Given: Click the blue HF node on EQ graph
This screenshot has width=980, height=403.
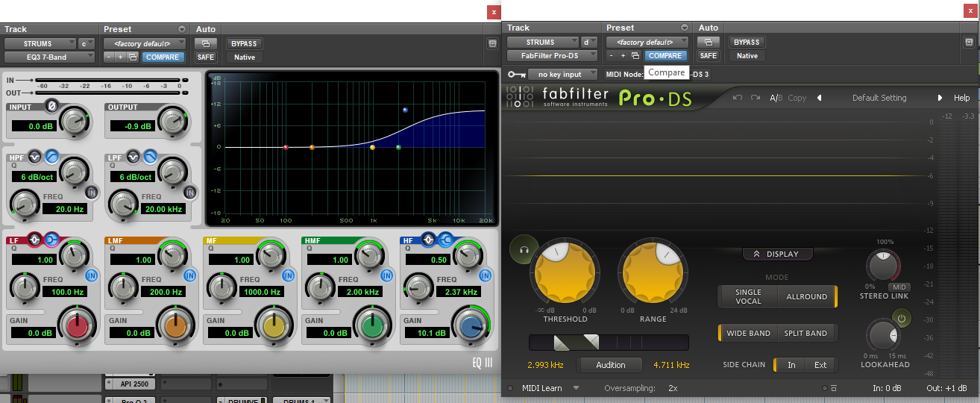Looking at the screenshot, I should pos(405,110).
